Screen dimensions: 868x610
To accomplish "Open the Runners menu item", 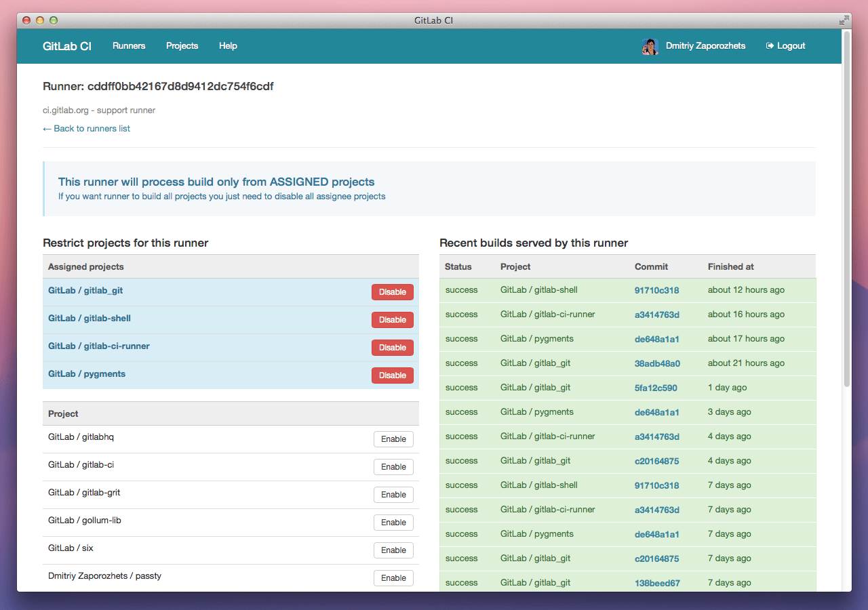I will point(129,45).
